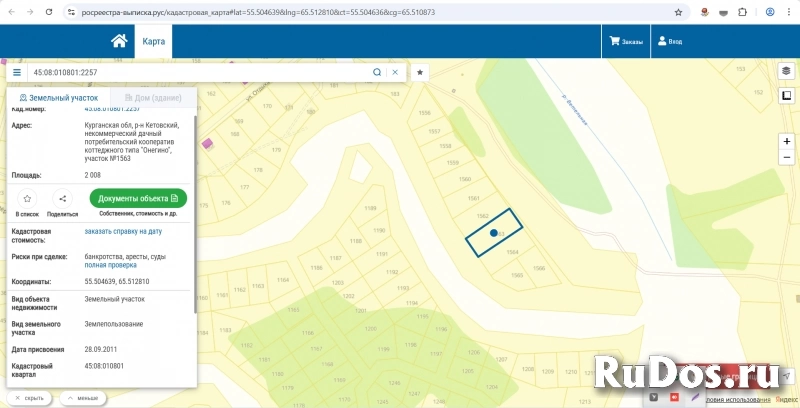Image resolution: width=800 pixels, height=408 pixels.
Task: Switch the base map view
Action: tap(786, 96)
